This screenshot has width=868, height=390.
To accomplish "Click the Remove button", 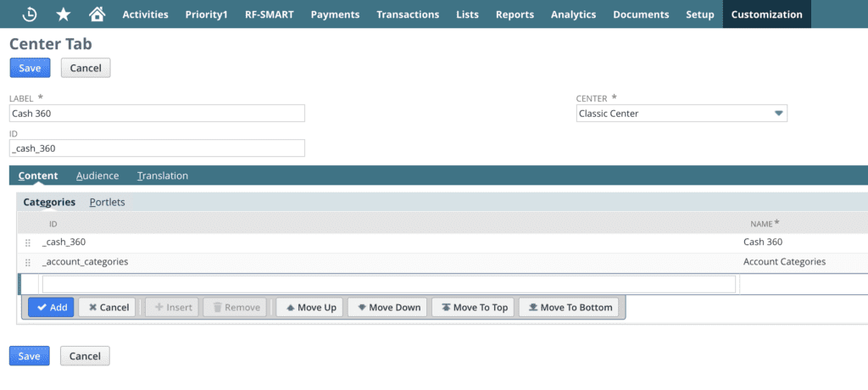I will tap(235, 307).
